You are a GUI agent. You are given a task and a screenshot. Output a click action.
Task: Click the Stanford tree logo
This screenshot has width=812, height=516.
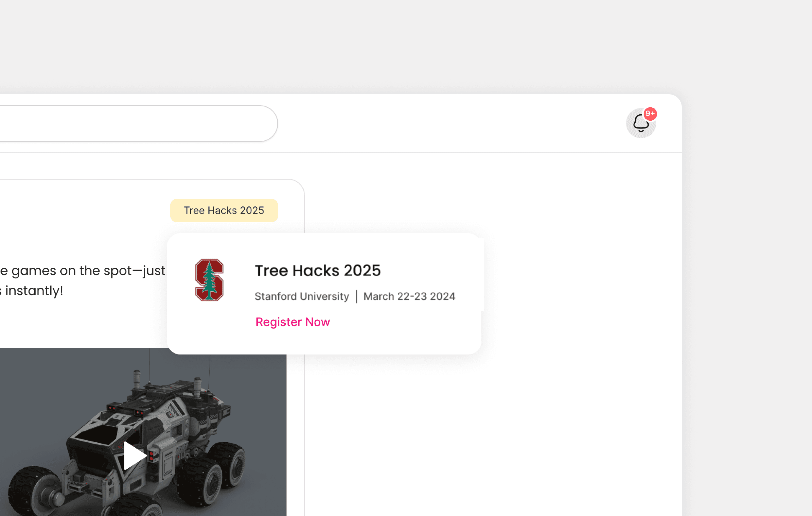click(209, 280)
